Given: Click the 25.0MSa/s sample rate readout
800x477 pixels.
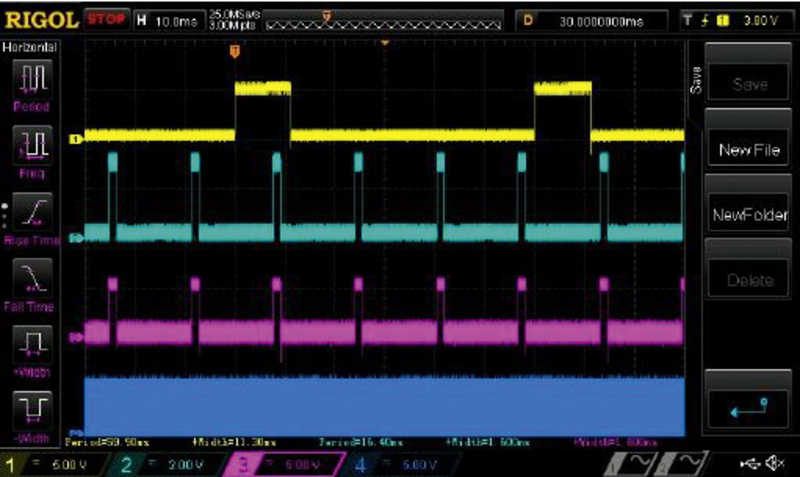Looking at the screenshot, I should (x=234, y=15).
